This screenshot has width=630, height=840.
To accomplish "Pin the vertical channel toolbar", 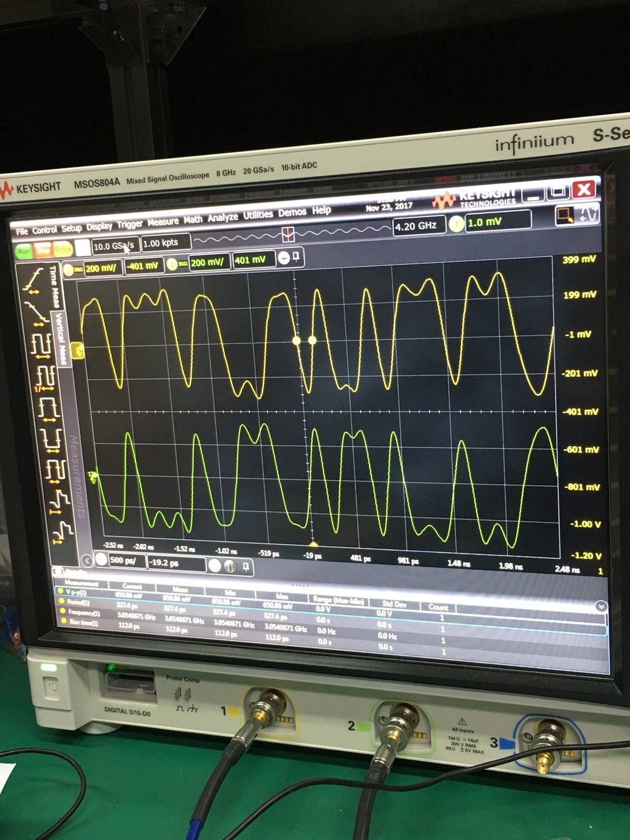I will coord(296,257).
